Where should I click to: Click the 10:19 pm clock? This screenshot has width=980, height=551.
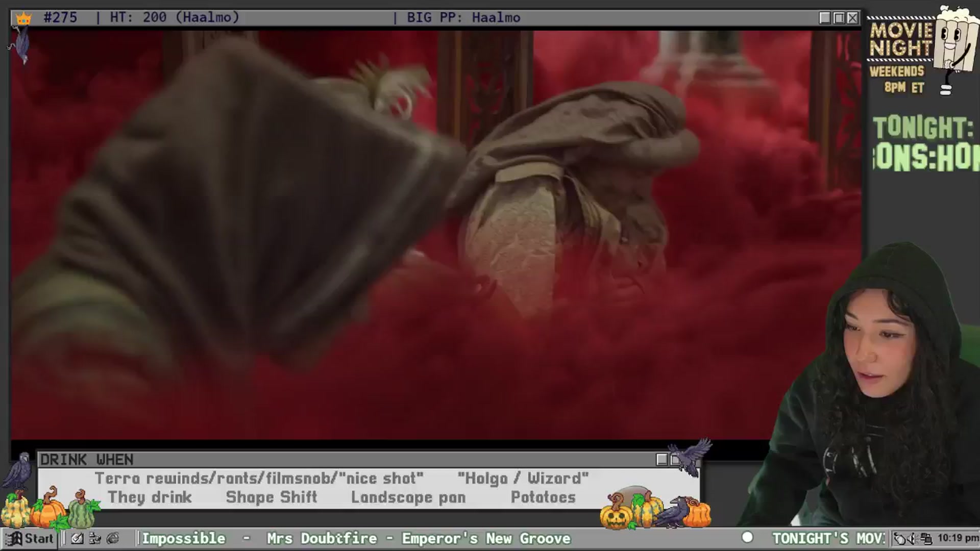pyautogui.click(x=958, y=538)
